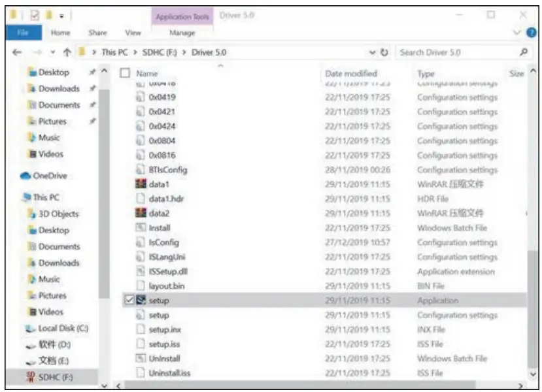Uncheck the setup application checkbox
The width and height of the screenshot is (542, 392).
(129, 300)
